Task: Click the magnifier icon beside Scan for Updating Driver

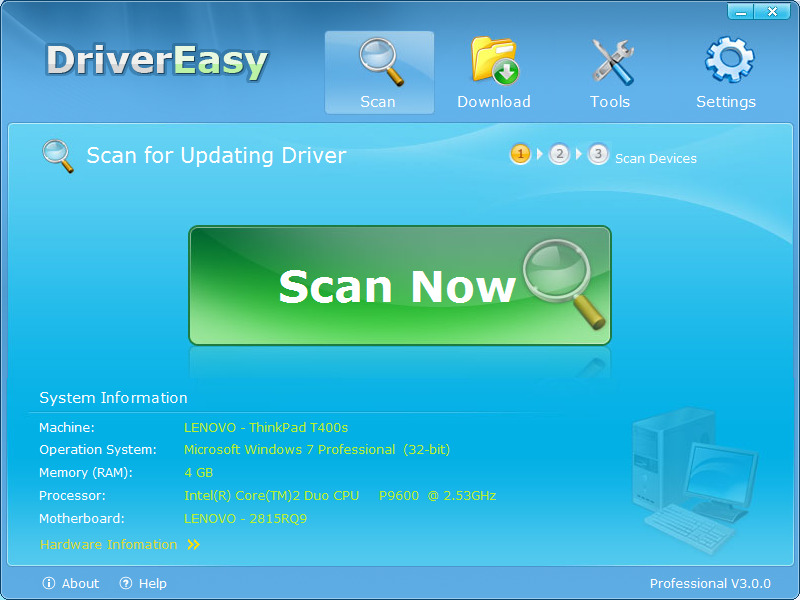Action: tap(59, 155)
